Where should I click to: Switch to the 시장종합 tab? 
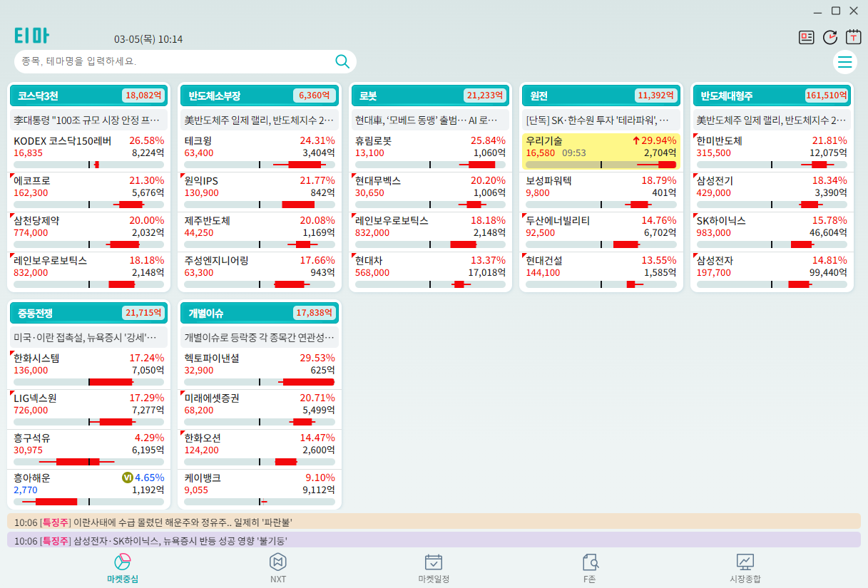[x=745, y=569]
